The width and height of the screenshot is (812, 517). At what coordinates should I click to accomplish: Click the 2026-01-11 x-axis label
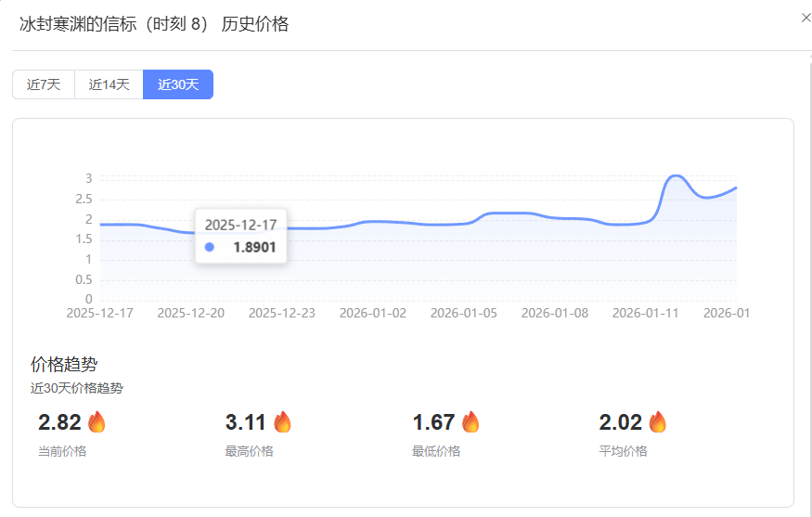645,313
